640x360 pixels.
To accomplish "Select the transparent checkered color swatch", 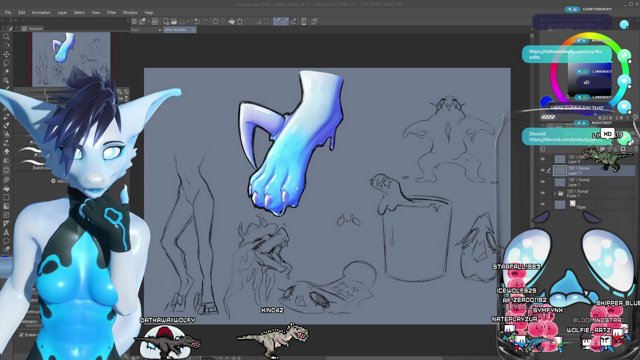I will coord(548,117).
